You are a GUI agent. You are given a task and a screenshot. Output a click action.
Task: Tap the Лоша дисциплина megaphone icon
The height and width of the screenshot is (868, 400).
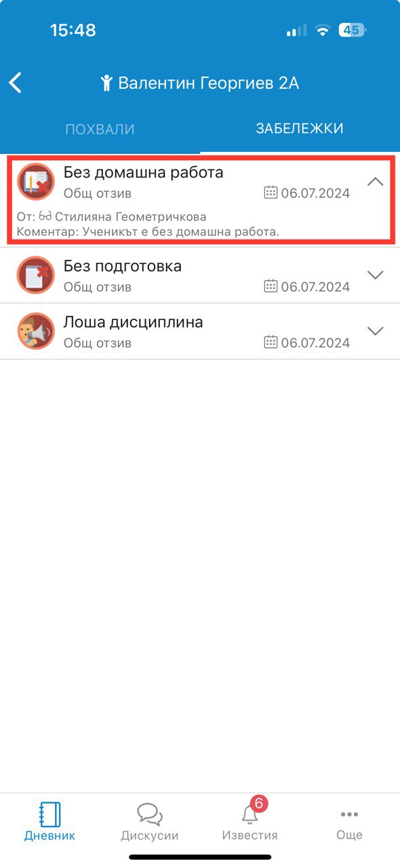click(35, 331)
